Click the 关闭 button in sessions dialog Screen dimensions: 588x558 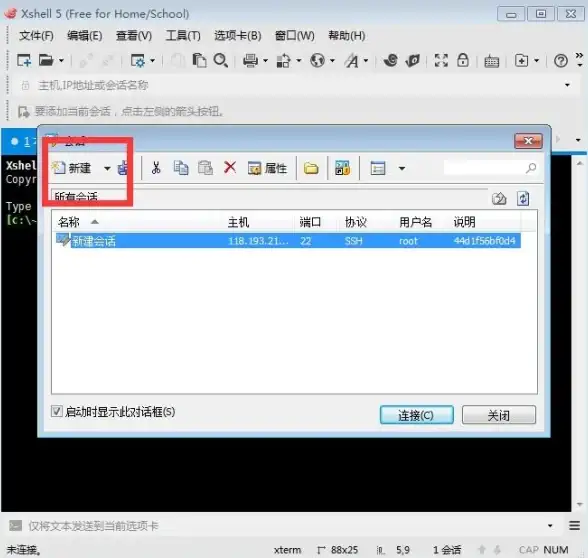click(499, 415)
